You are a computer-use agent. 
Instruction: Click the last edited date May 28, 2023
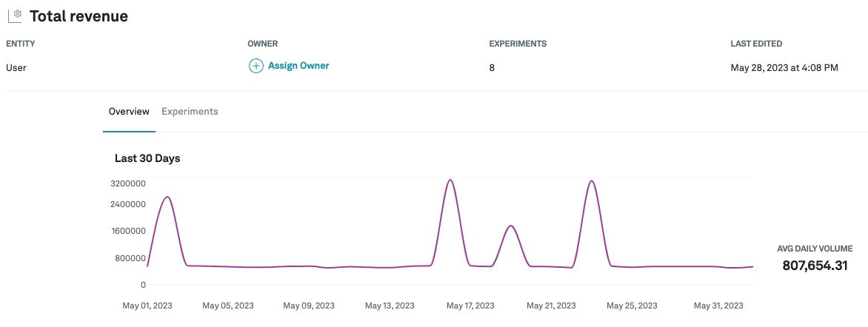pyautogui.click(x=784, y=67)
